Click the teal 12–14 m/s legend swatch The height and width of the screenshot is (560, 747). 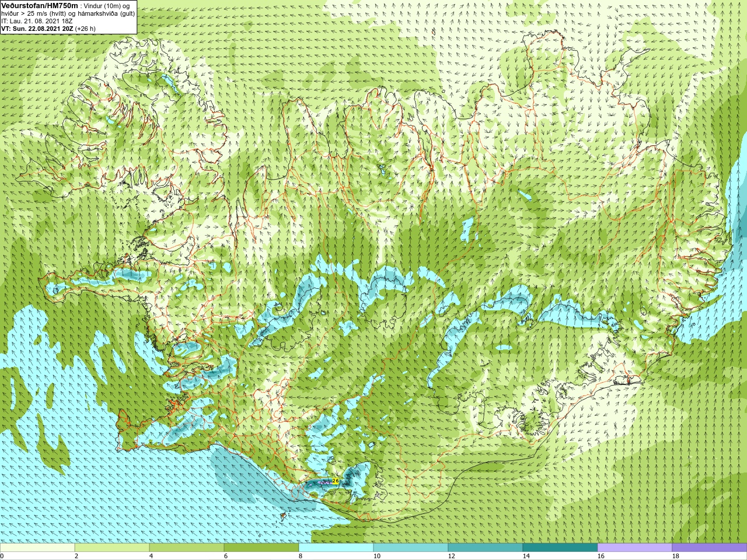click(x=486, y=548)
